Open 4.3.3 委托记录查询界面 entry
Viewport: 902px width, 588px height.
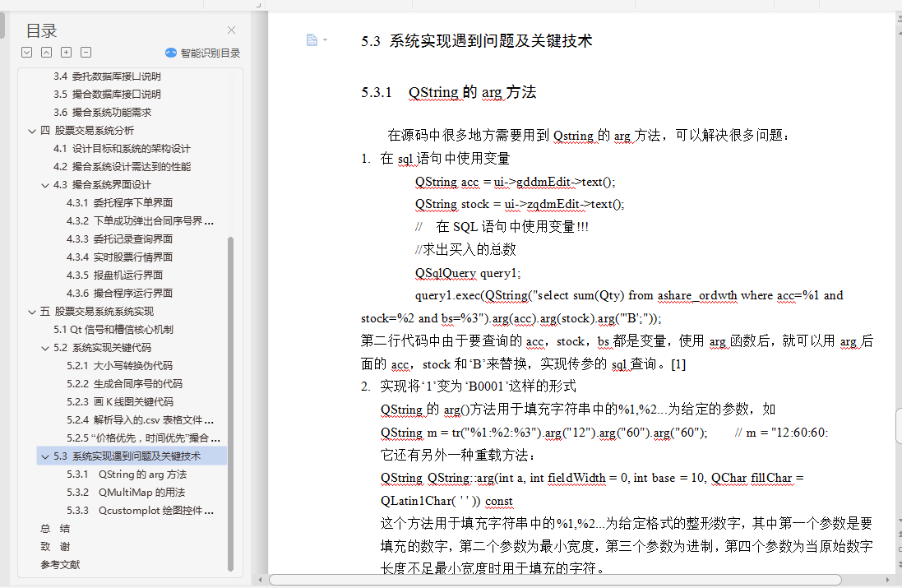click(120, 238)
